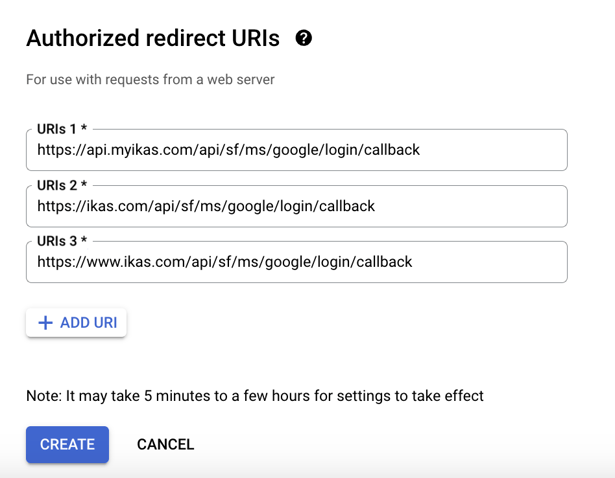615x478 pixels.
Task: Click 'callback' at end of URIs 3 text
Action: 384,262
